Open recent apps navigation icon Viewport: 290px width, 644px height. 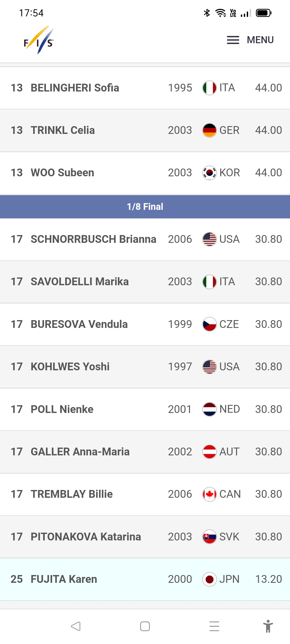pyautogui.click(x=214, y=626)
